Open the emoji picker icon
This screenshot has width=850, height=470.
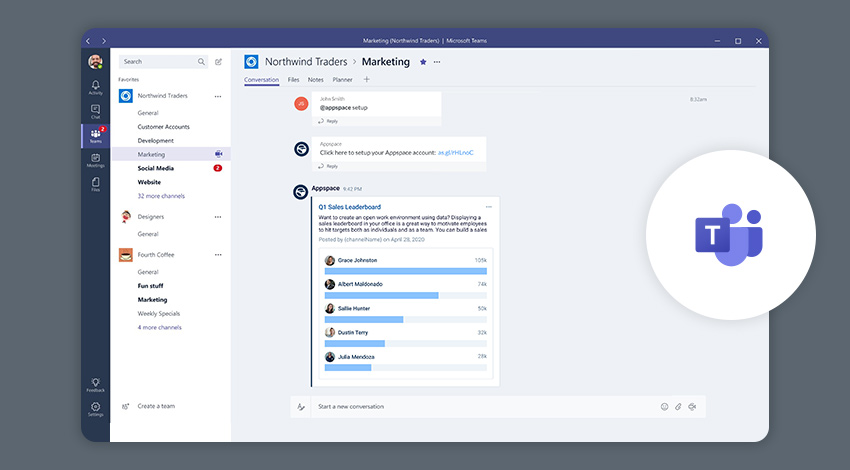[664, 407]
